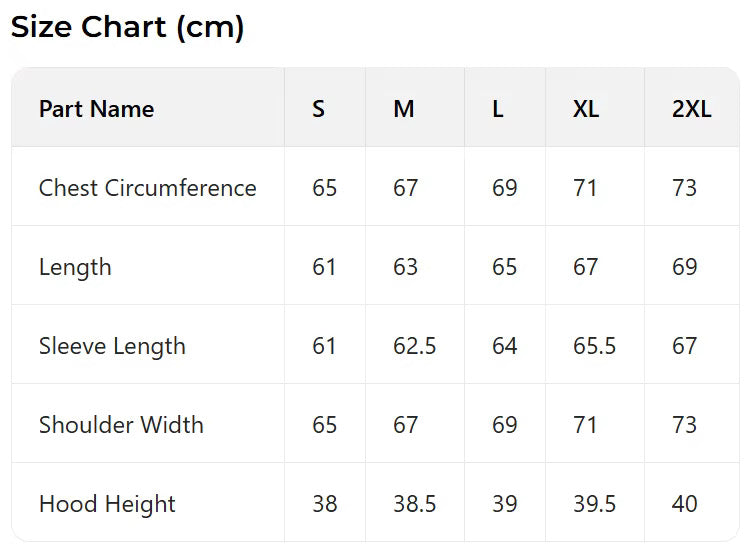Screen dimensions: 754x552
Task: Select the Length row label
Action: point(75,267)
